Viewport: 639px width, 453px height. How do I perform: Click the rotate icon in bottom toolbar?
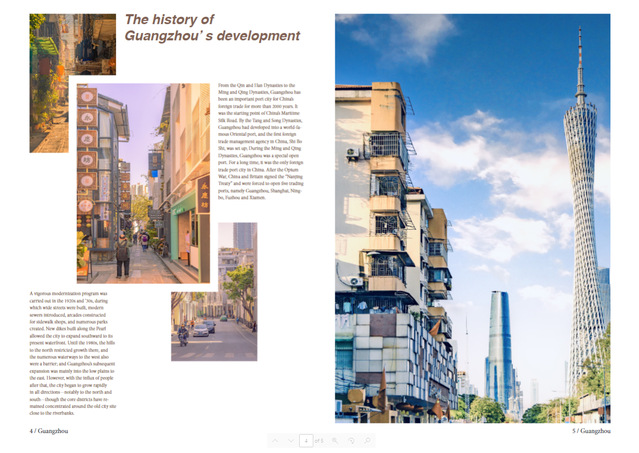(351, 441)
